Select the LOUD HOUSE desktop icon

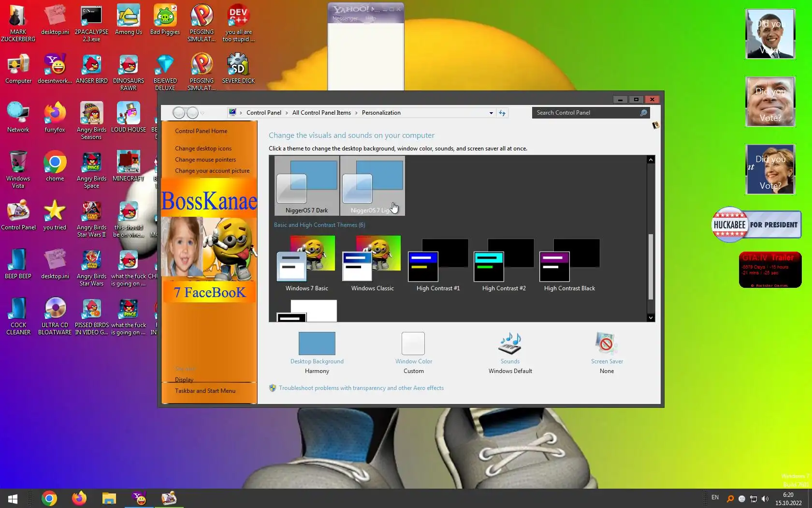[129, 118]
